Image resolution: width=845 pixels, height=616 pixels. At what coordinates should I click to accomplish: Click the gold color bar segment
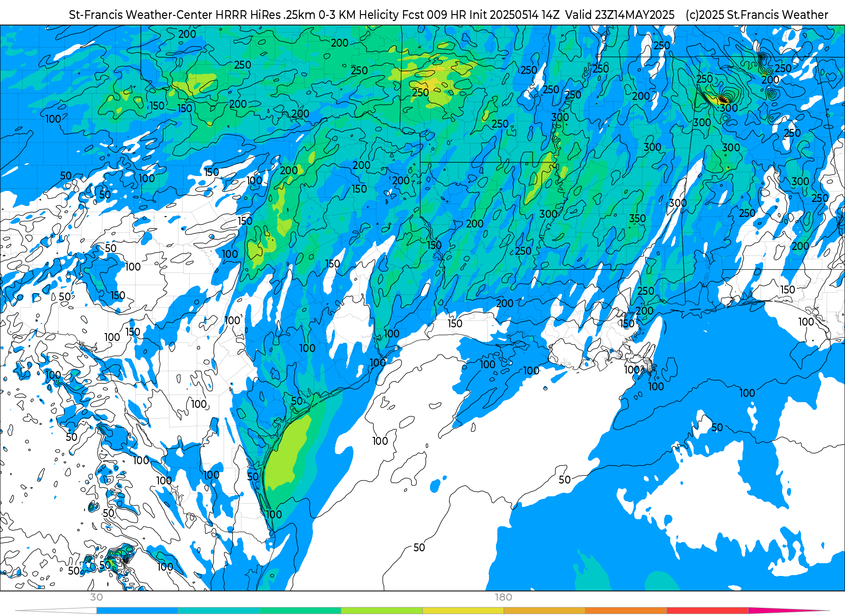coord(544,611)
